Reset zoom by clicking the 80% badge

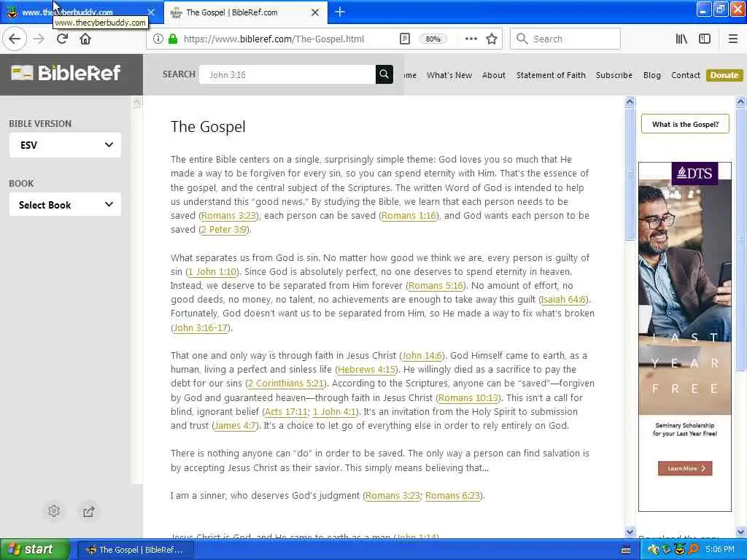pyautogui.click(x=433, y=39)
